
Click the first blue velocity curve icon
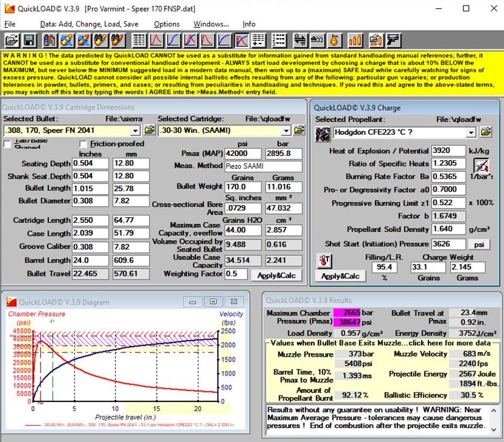point(173,41)
